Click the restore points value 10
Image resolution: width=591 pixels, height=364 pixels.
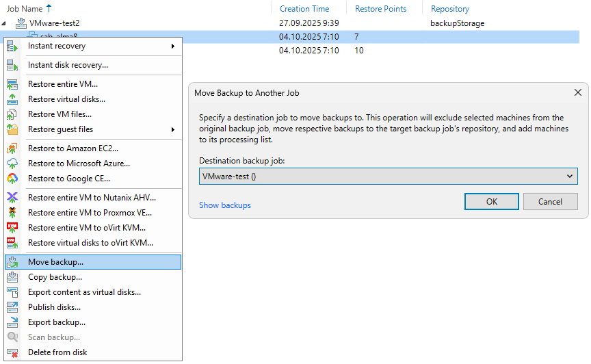[359, 51]
